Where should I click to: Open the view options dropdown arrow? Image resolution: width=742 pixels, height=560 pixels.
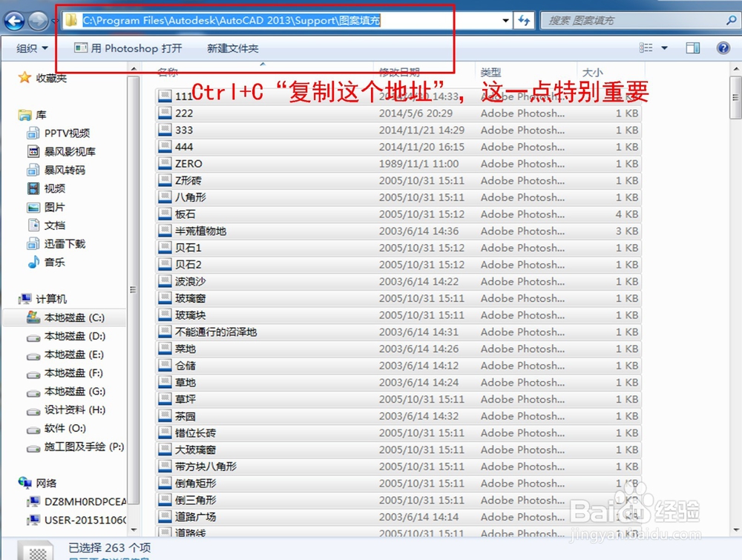(x=664, y=47)
